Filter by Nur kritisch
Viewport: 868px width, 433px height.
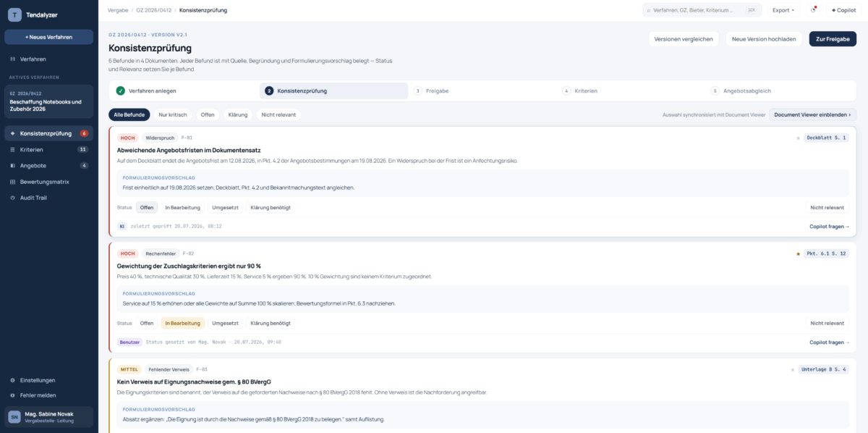click(x=173, y=114)
